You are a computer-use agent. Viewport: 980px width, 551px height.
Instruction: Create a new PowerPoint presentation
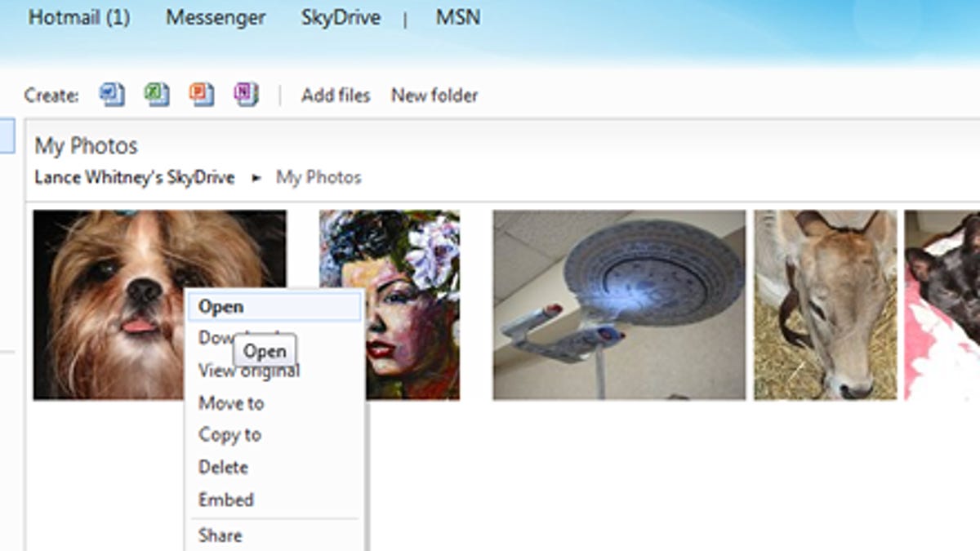coord(200,94)
